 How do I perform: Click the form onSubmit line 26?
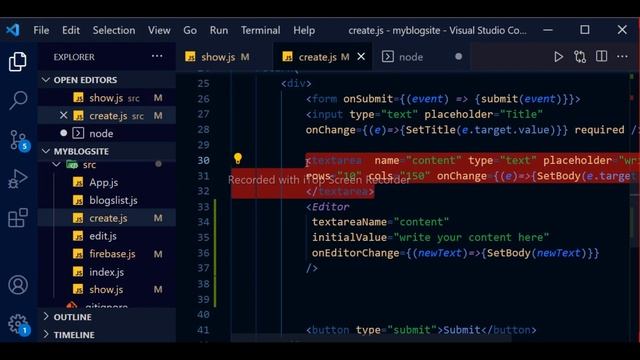pyautogui.click(x=443, y=99)
